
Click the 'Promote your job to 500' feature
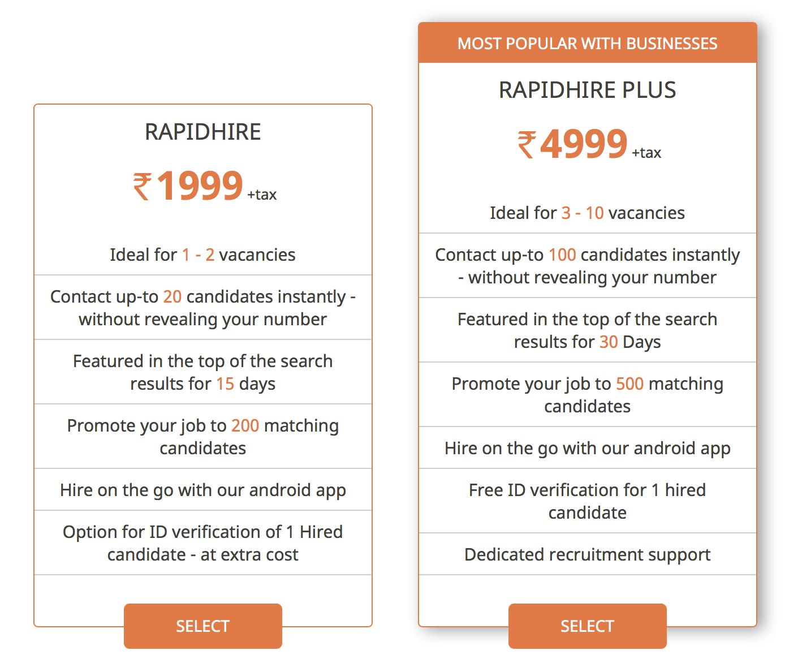coord(587,395)
